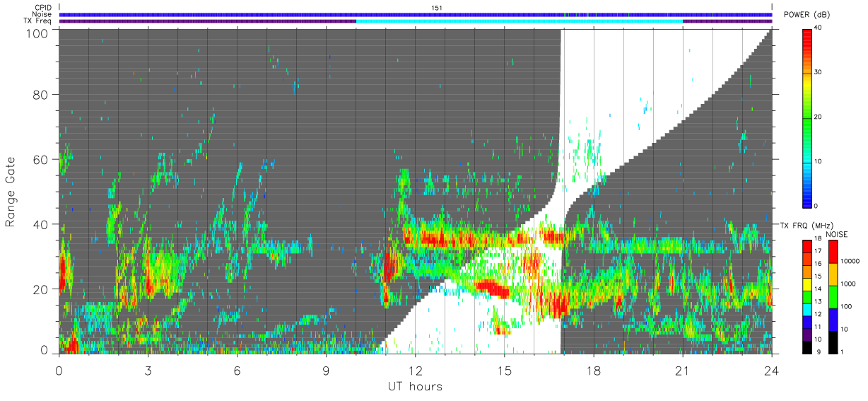Screen dimensions: 868x401
Task: Select the purple segment of TX FRQ colorbar
Action: pos(807,335)
